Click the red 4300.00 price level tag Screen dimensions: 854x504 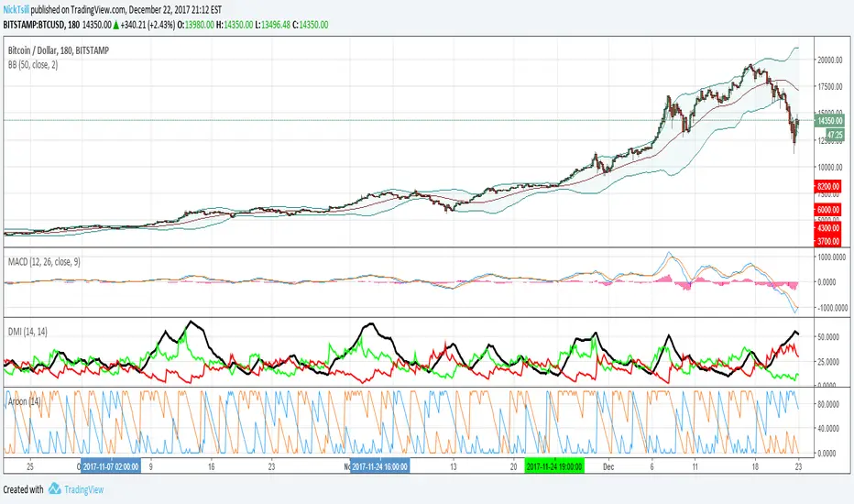pyautogui.click(x=827, y=228)
